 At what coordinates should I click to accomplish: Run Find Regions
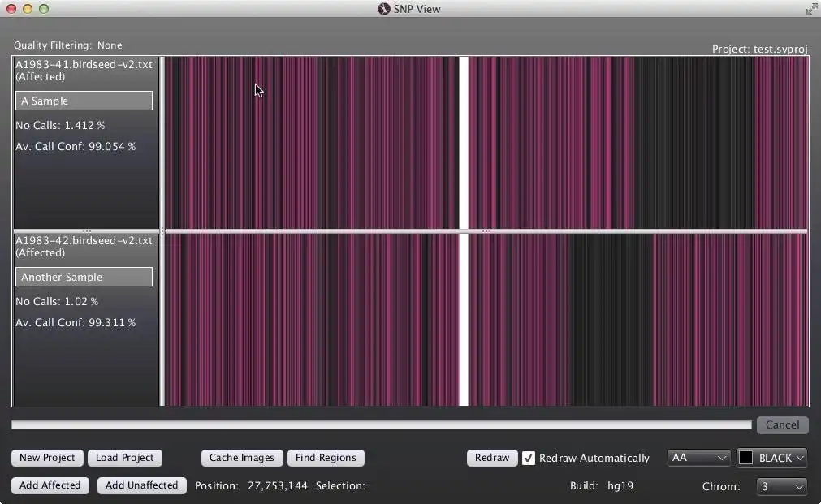tap(326, 458)
